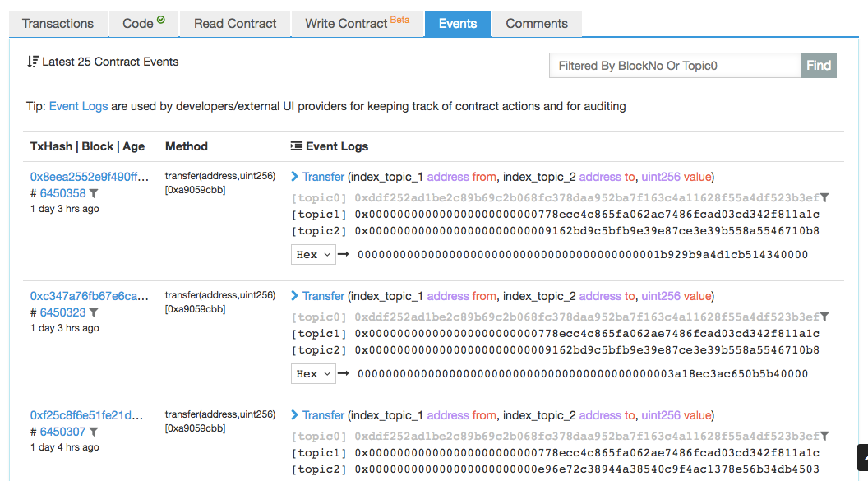Viewport: 868px width, 481px height.
Task: Filter events by block 6450307 funnel icon
Action: (94, 432)
